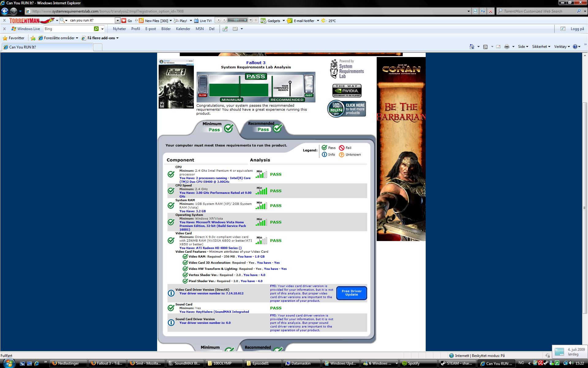Open the Favoritter favorites panel

(13, 38)
